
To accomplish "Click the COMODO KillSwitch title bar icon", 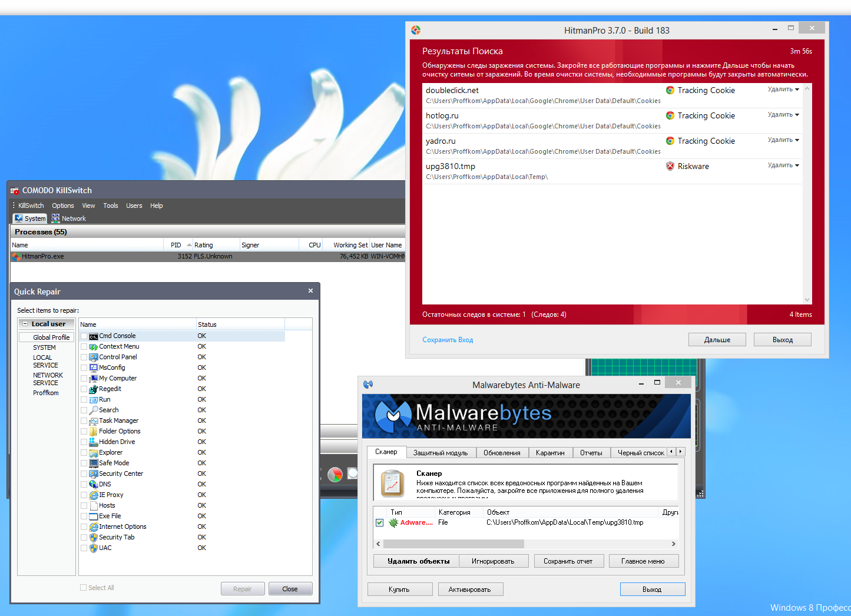I will point(15,190).
